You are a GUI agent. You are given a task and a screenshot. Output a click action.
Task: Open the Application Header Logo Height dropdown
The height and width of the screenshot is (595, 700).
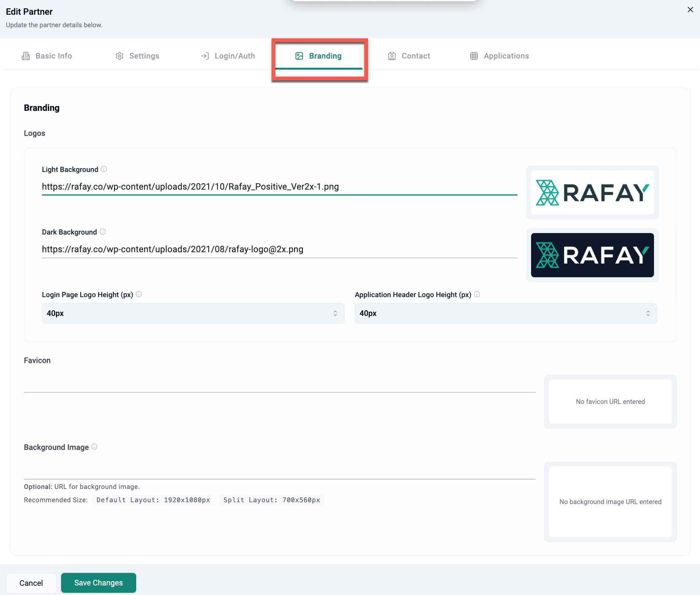[506, 313]
